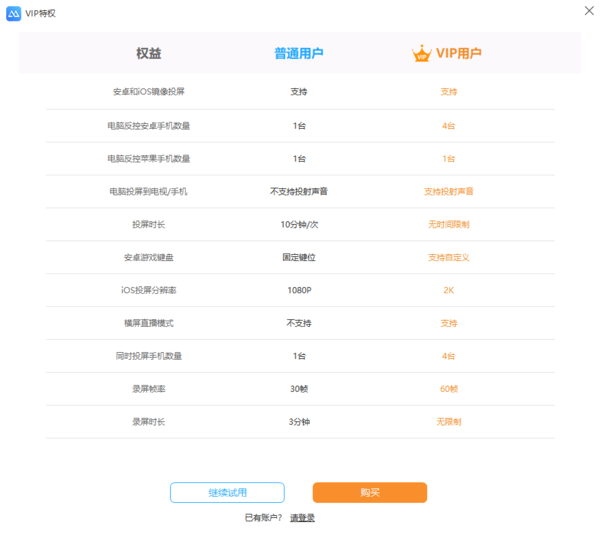Click the VIP特权 window title text
Screen dimensions: 600x533
pyautogui.click(x=44, y=13)
